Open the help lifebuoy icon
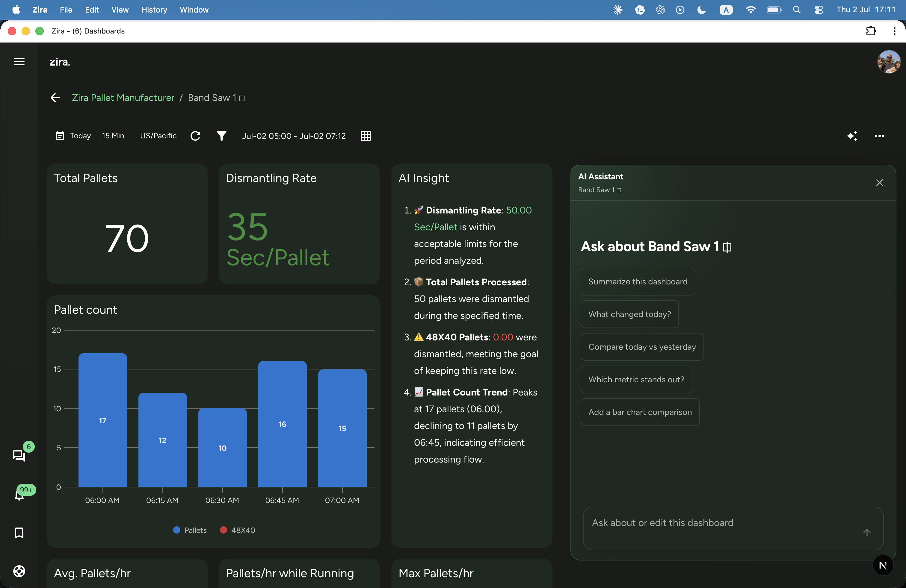 (x=19, y=571)
